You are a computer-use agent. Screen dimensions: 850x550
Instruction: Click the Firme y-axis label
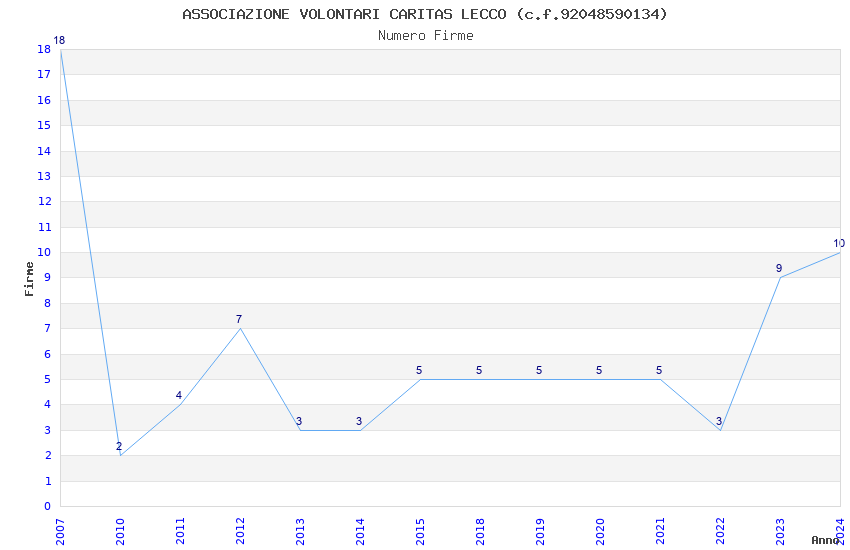click(29, 279)
